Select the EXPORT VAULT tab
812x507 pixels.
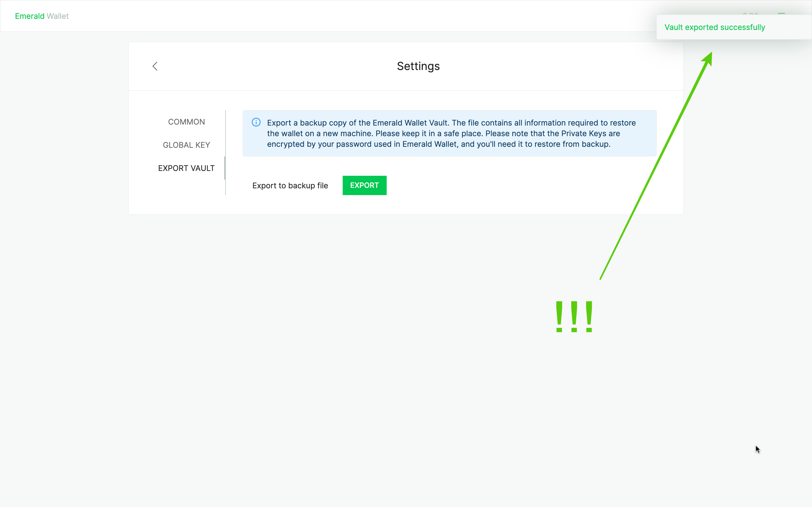click(186, 168)
